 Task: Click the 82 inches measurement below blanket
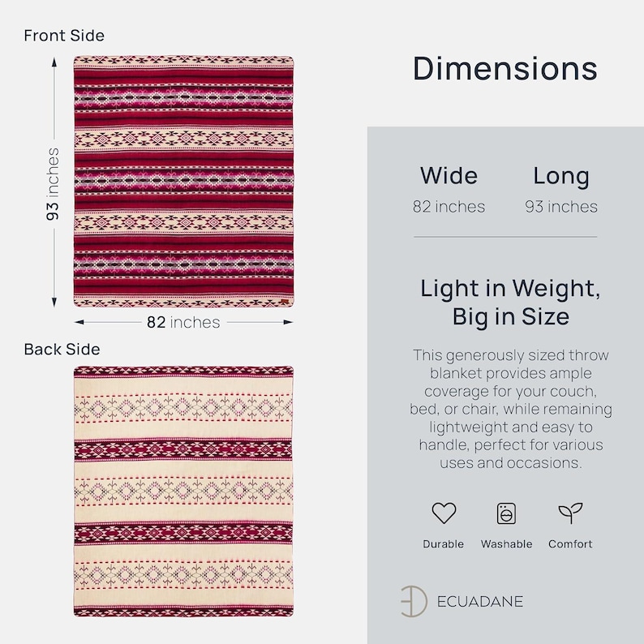tap(183, 323)
